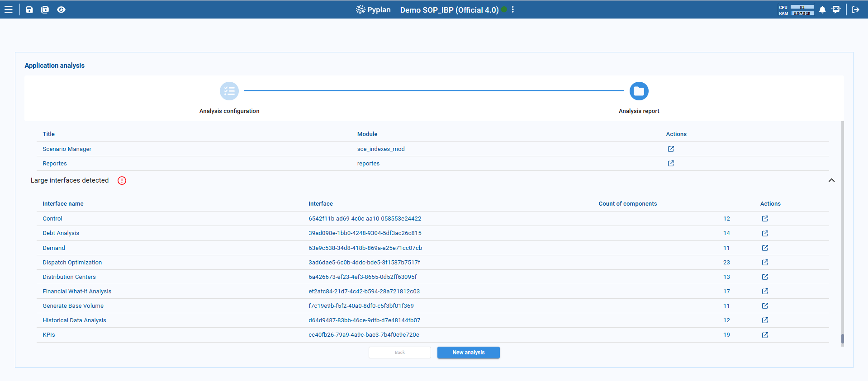
Task: Click the Back button
Action: click(x=400, y=353)
